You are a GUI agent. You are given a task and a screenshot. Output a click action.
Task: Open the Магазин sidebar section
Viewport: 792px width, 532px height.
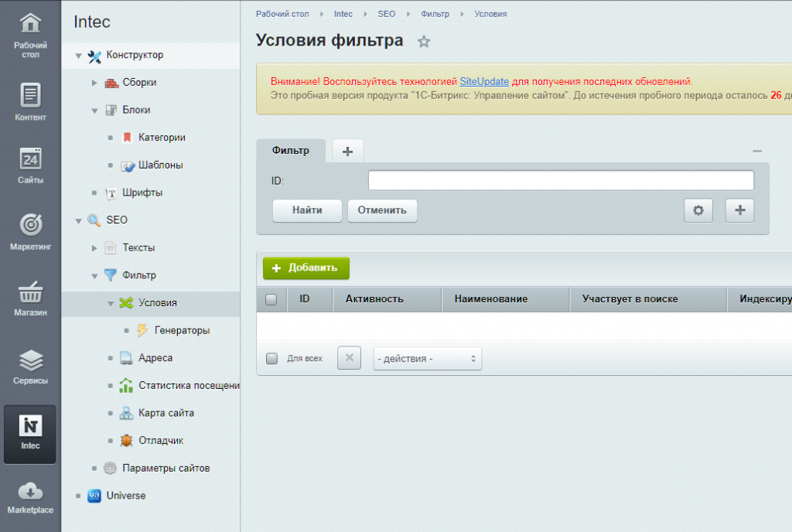click(x=30, y=298)
